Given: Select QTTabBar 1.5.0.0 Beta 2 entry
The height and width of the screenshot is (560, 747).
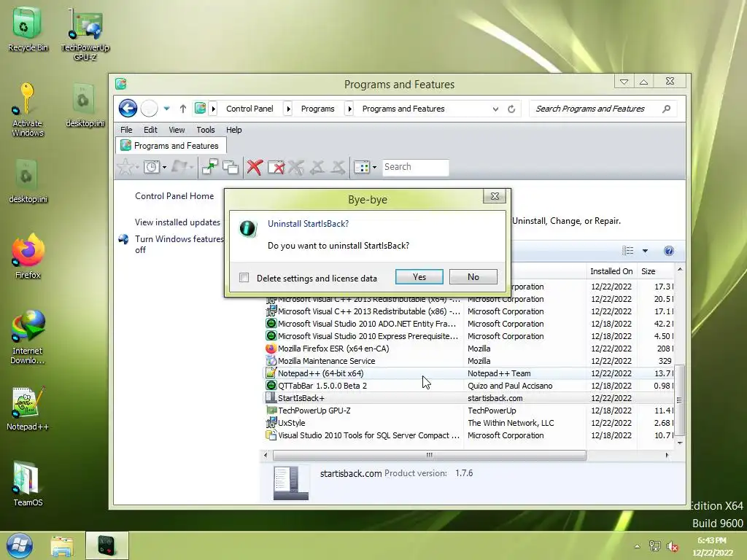Looking at the screenshot, I should [x=469, y=386].
